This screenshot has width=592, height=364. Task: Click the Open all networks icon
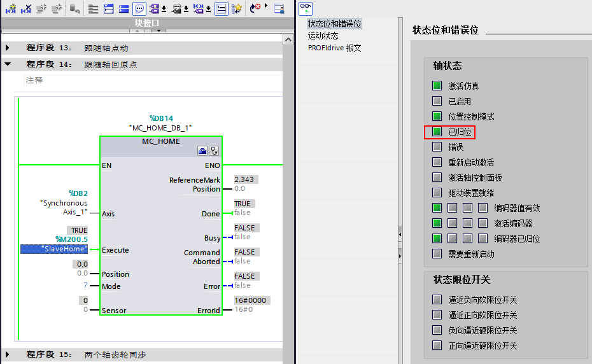coord(108,9)
